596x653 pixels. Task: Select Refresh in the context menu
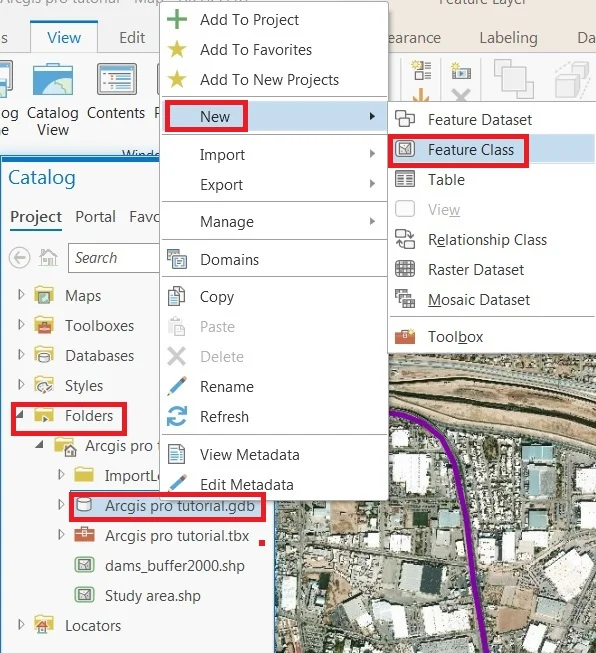coord(274,416)
